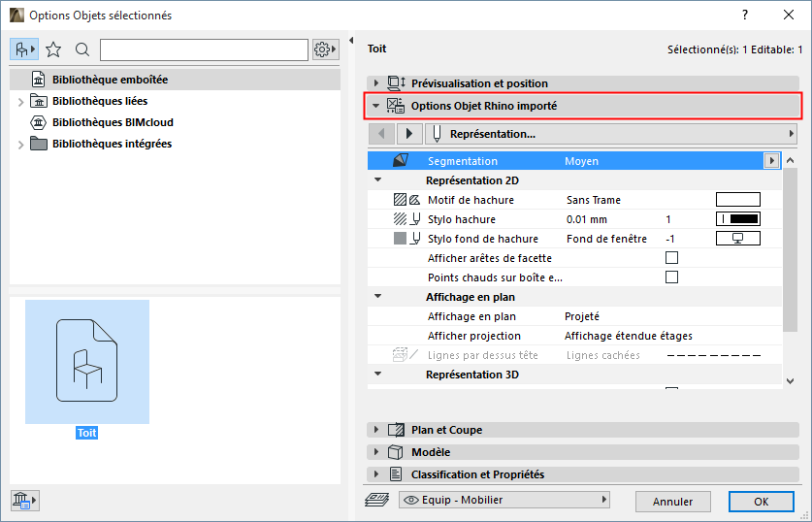Click the Classification et Propriétés icon
The image size is (812, 522).
(396, 474)
